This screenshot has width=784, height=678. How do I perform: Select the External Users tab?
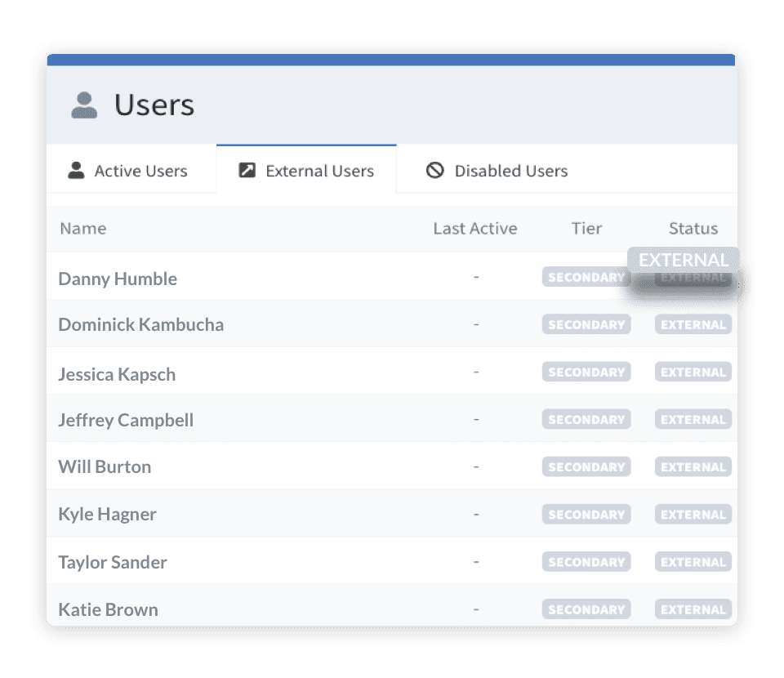[x=306, y=171]
